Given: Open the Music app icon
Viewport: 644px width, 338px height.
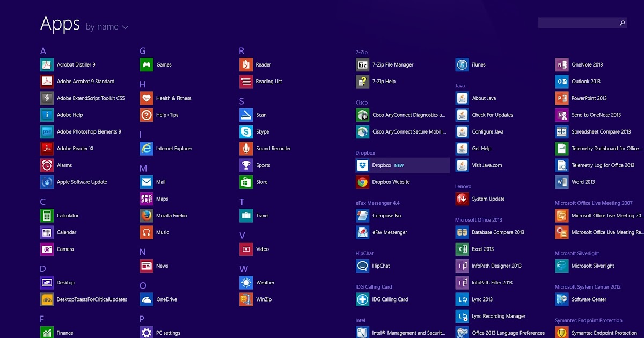Looking at the screenshot, I should tap(147, 232).
